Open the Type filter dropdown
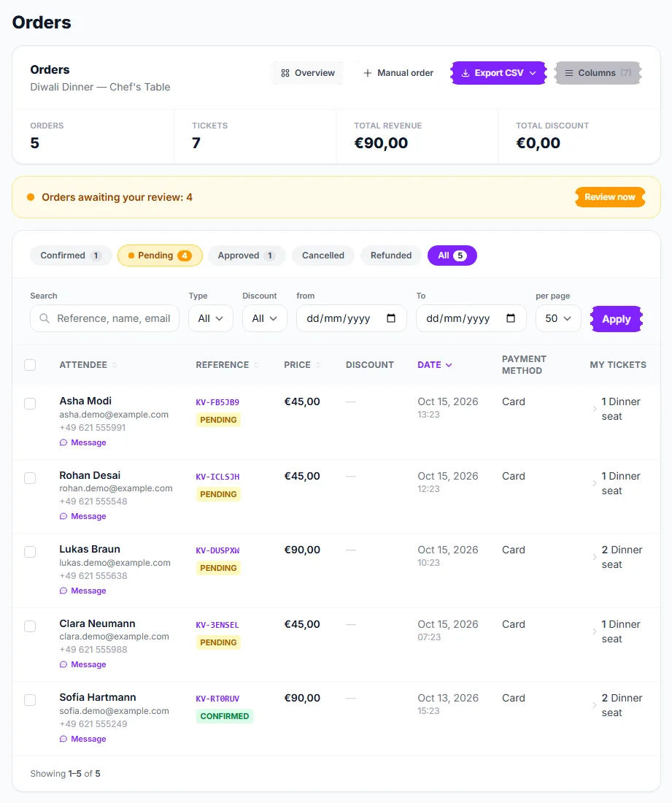This screenshot has width=672, height=803. pyautogui.click(x=211, y=318)
